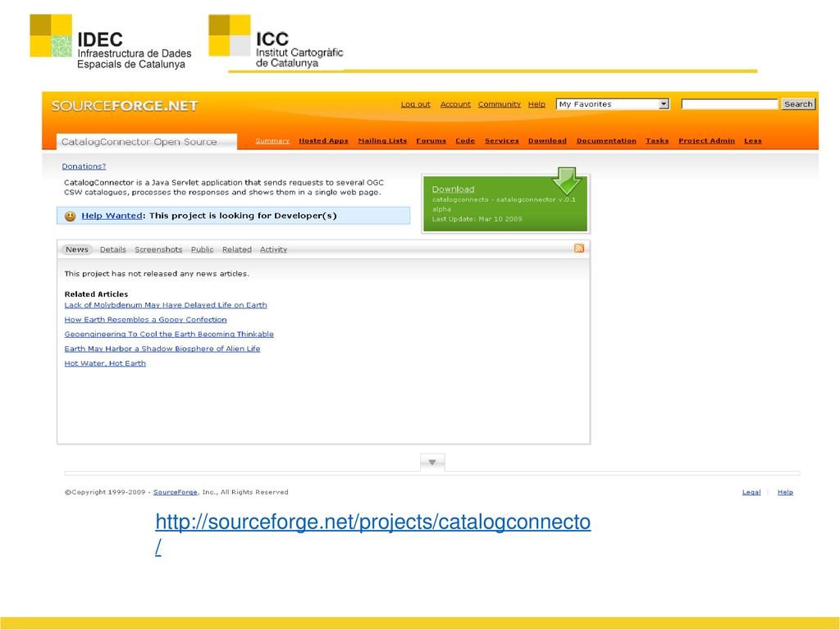Open the Mailing Lists menu
The image size is (840, 630).
382,141
